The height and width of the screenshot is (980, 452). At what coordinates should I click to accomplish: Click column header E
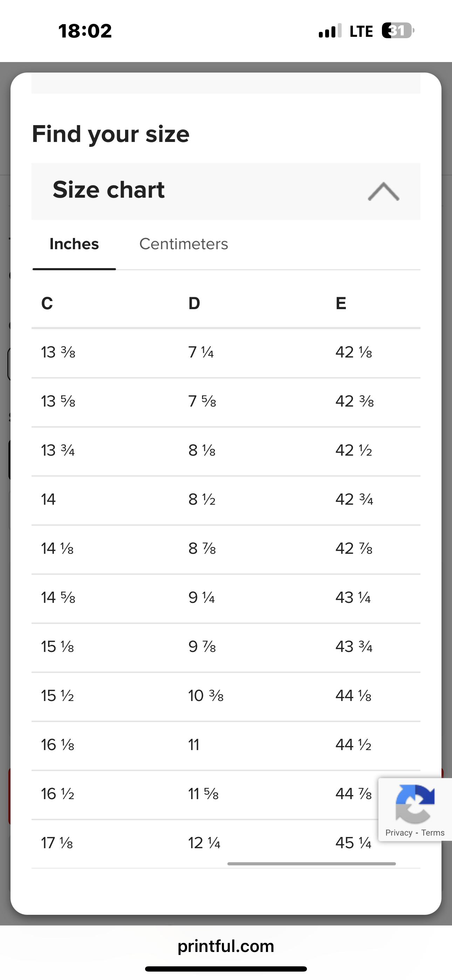[341, 303]
